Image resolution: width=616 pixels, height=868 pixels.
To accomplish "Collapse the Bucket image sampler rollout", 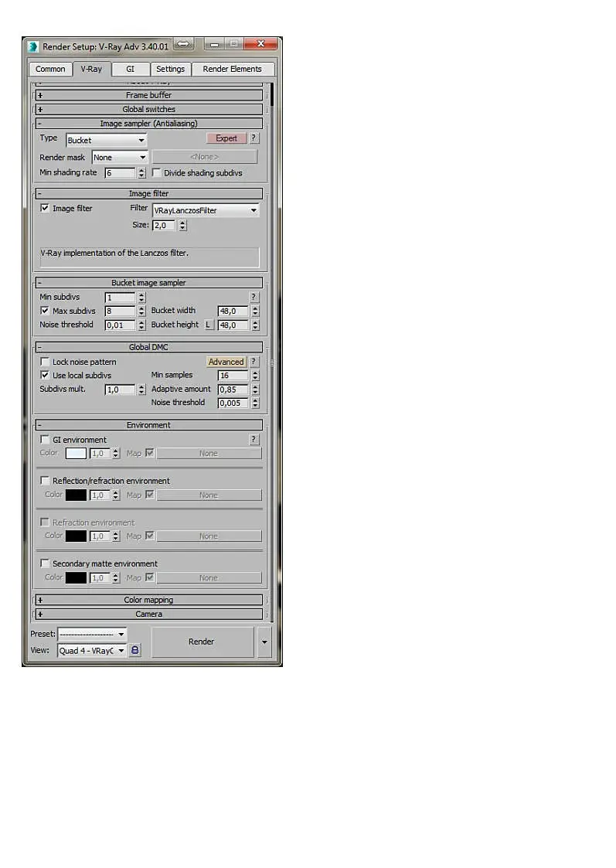I will (x=149, y=283).
